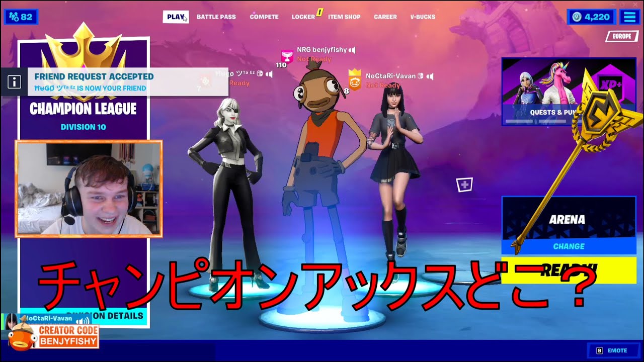This screenshot has width=644, height=362.
Task: Toggle the speaker icon beside Hugo's name
Action: (x=269, y=74)
